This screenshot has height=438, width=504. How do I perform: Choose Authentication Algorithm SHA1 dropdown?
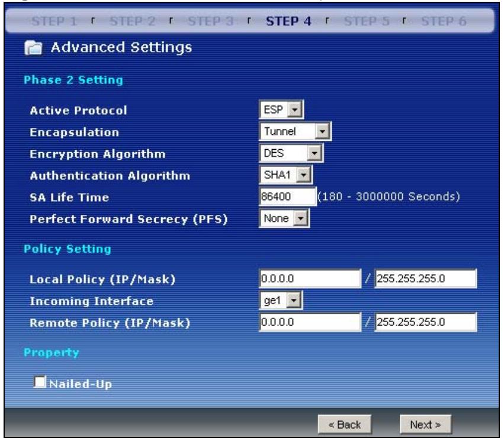click(x=285, y=175)
